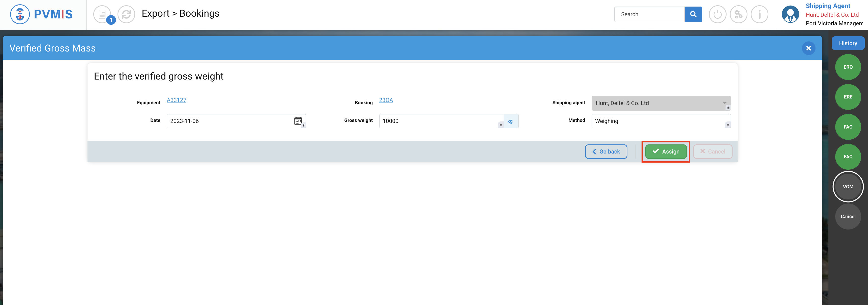Open the documents icon with badge 1
This screenshot has height=305, width=868.
pyautogui.click(x=102, y=14)
